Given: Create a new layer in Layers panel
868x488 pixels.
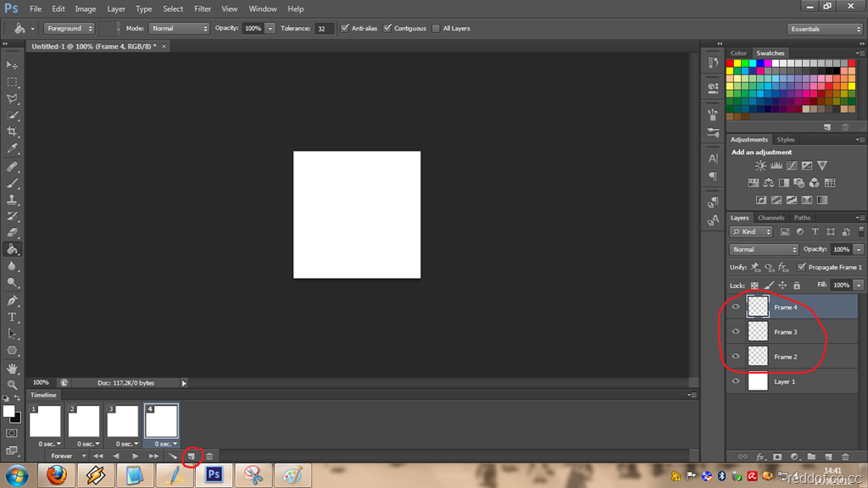Looking at the screenshot, I should (828, 457).
